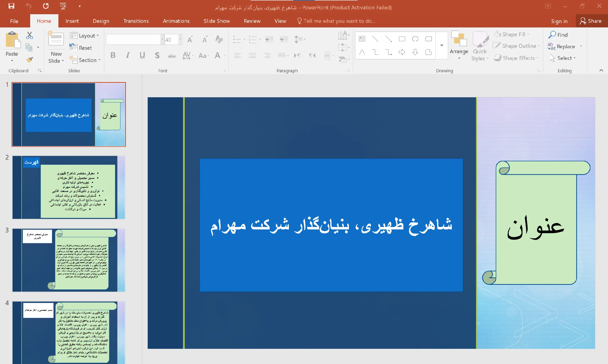608x364 pixels.
Task: Click the Tell me what you want to do box
Action: (336, 21)
